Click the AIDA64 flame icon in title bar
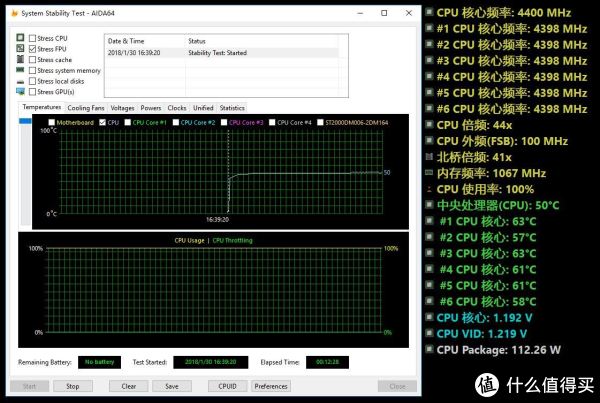Viewport: 600px width, 403px height. point(15,13)
